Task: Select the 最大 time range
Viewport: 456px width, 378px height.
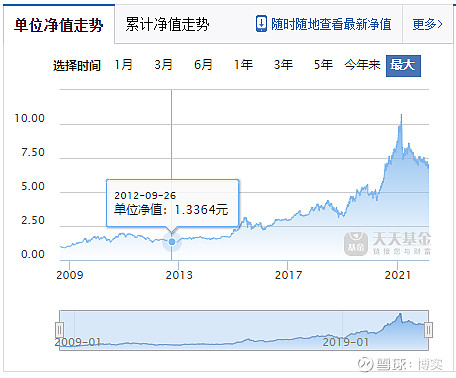Action: (x=403, y=66)
